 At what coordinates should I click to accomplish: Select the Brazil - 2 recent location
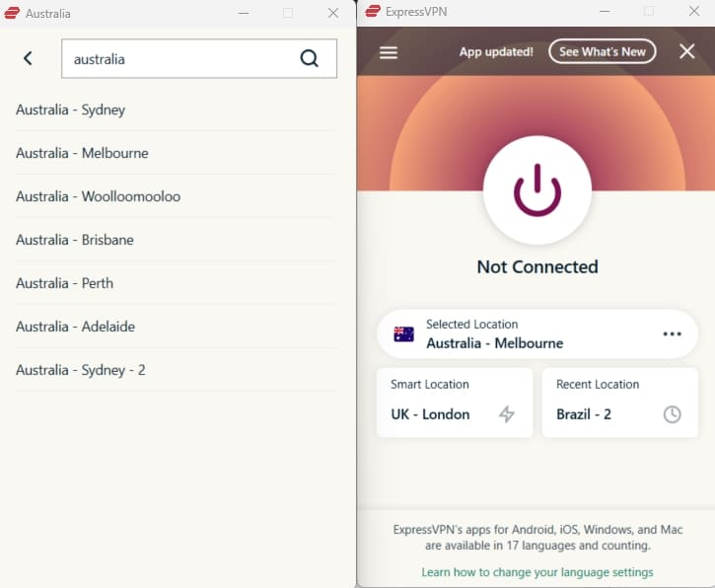(584, 414)
